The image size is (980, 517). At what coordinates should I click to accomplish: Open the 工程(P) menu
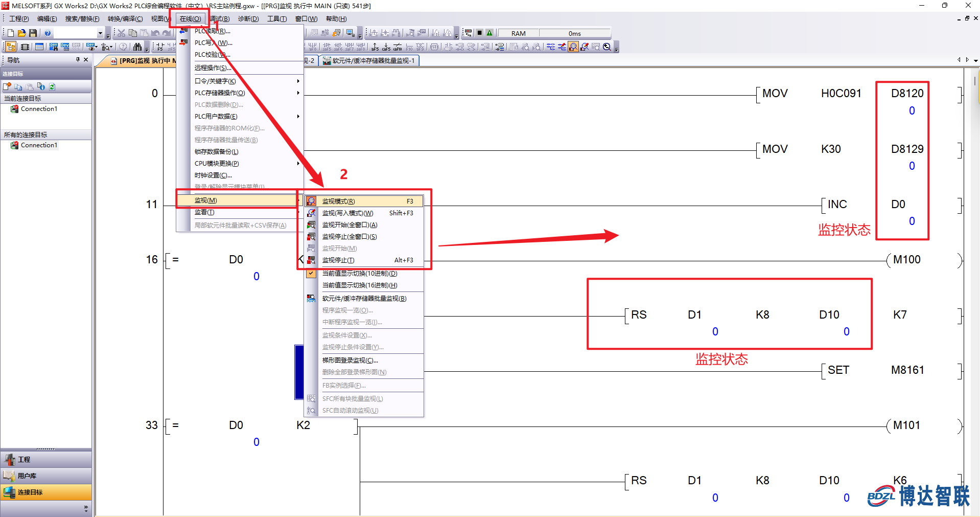click(x=19, y=19)
